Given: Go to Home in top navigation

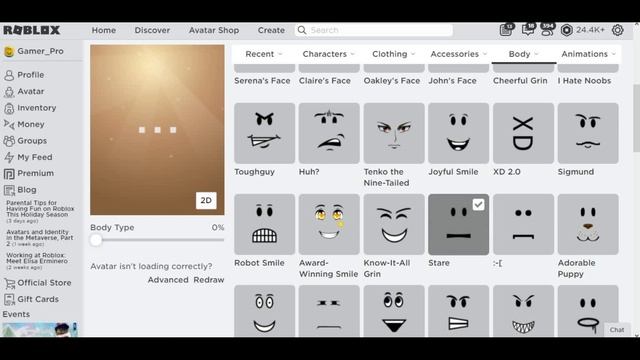Looking at the screenshot, I should (x=104, y=30).
